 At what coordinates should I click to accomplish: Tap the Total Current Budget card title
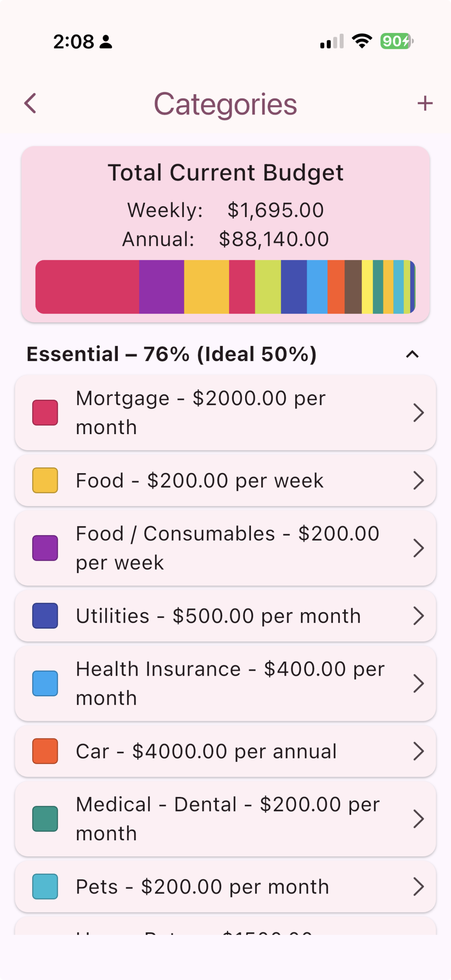coord(225,173)
